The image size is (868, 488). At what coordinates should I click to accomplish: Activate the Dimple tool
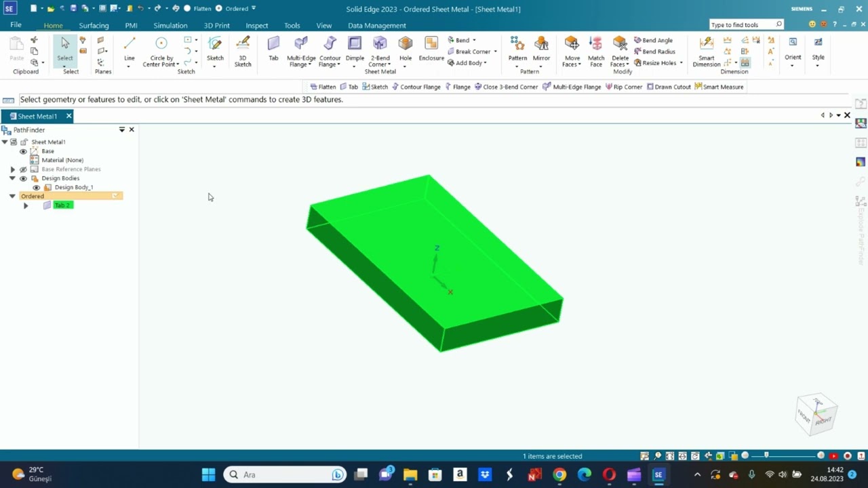[x=355, y=49]
